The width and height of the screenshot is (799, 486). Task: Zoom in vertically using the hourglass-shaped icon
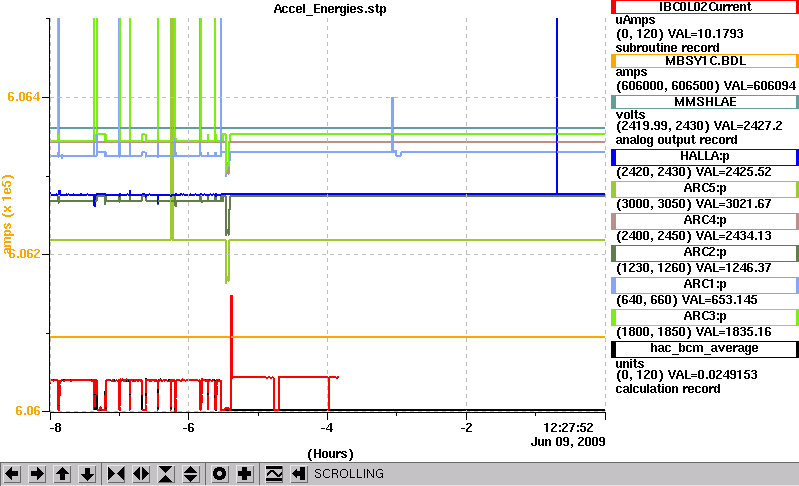point(166,474)
